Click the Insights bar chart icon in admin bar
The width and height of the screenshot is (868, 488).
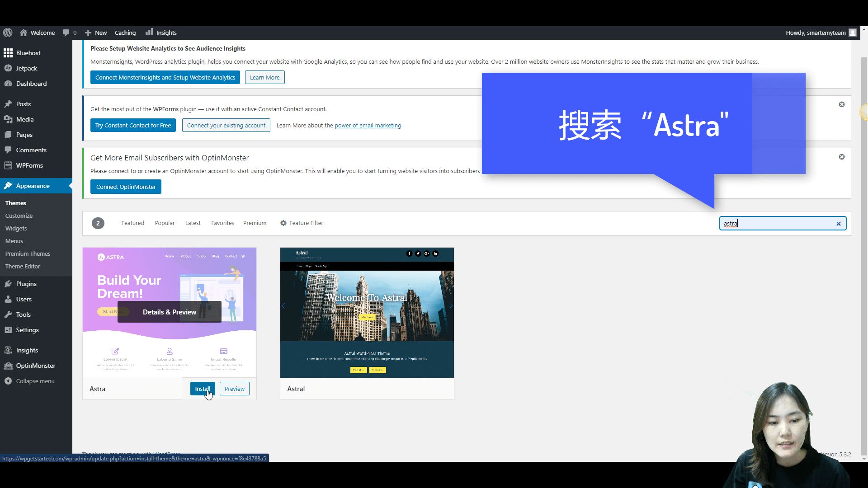[149, 32]
